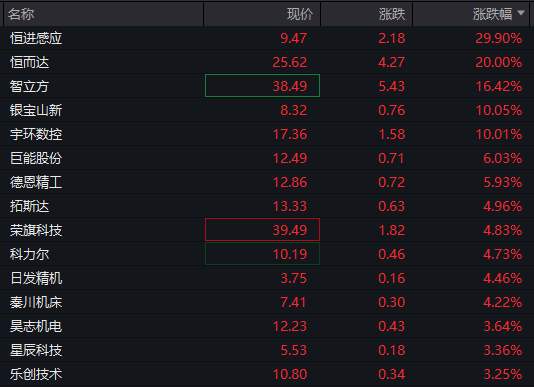Click the 涨跌幅 sort arrow icon
The height and width of the screenshot is (387, 534).
point(521,13)
